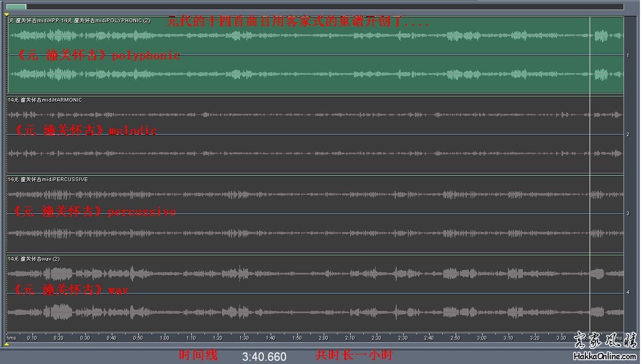641x364 pixels.
Task: Click the green horizontal zoom scrollbar thumb
Action: tap(16, 7)
